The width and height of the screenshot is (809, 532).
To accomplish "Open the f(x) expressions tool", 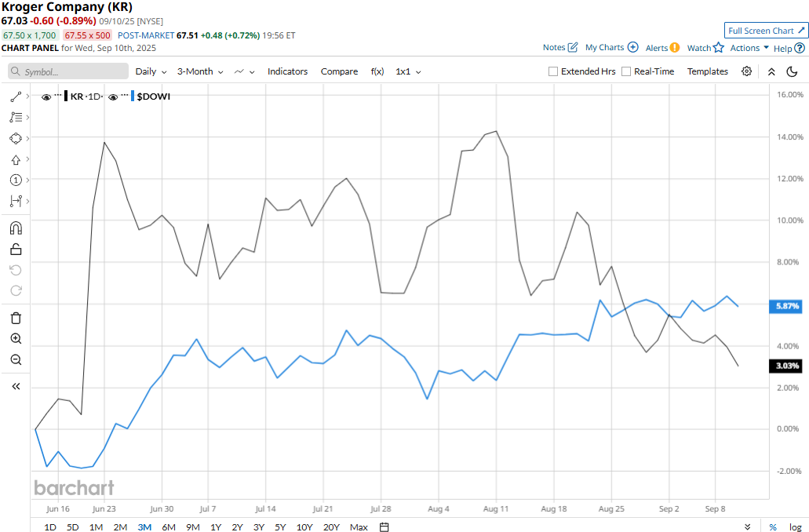I will click(377, 71).
